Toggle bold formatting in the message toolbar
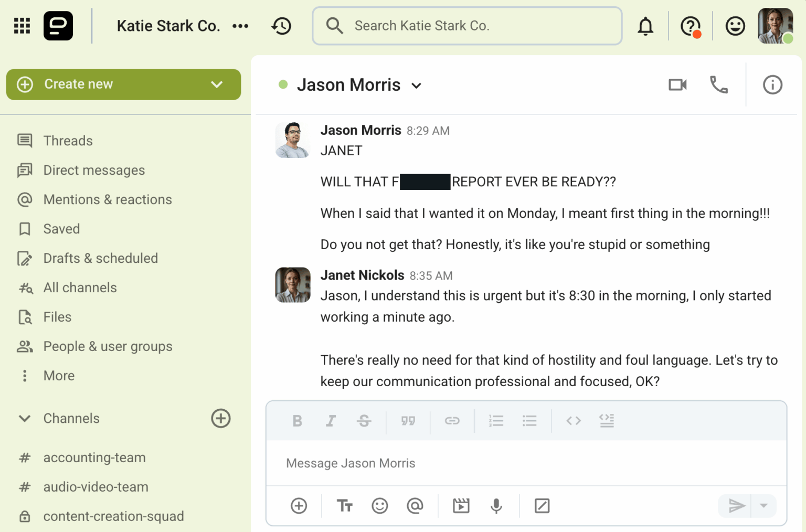806x532 pixels. (297, 420)
